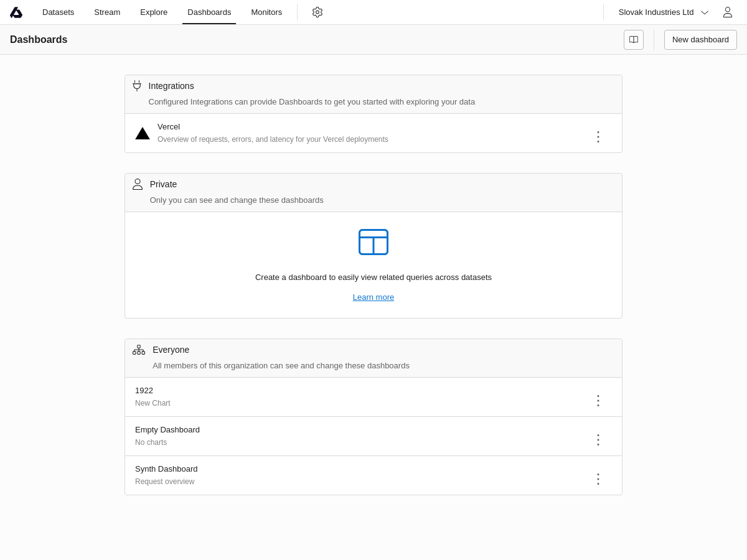Open the Empty Dashboard entry
Viewport: 747px width, 560px height.
(167, 430)
